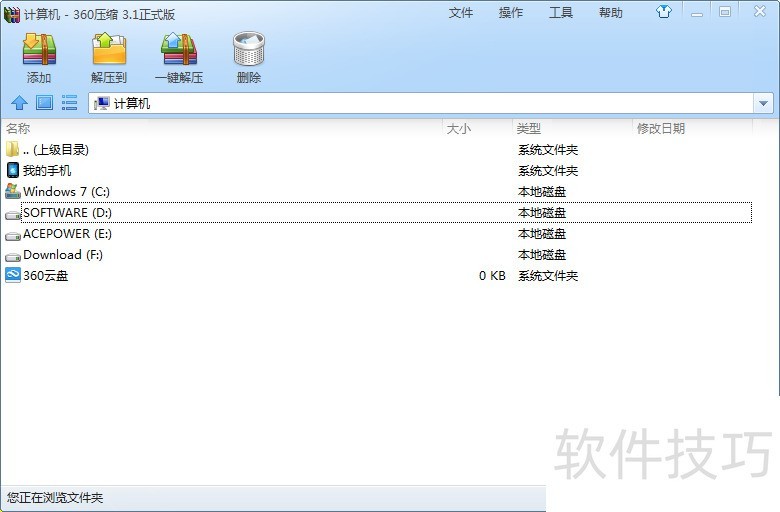Click the computer icon in address bar
Image resolution: width=780 pixels, height=512 pixels.
[x=102, y=103]
